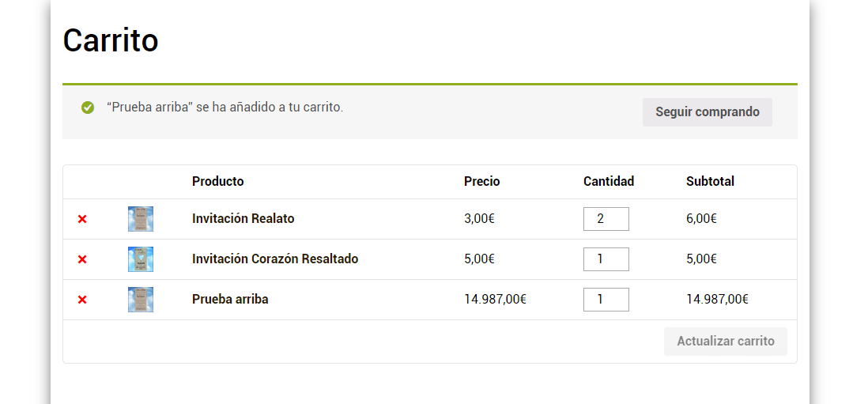Remove Invitación Corazón Resaltado with red X

(x=82, y=259)
